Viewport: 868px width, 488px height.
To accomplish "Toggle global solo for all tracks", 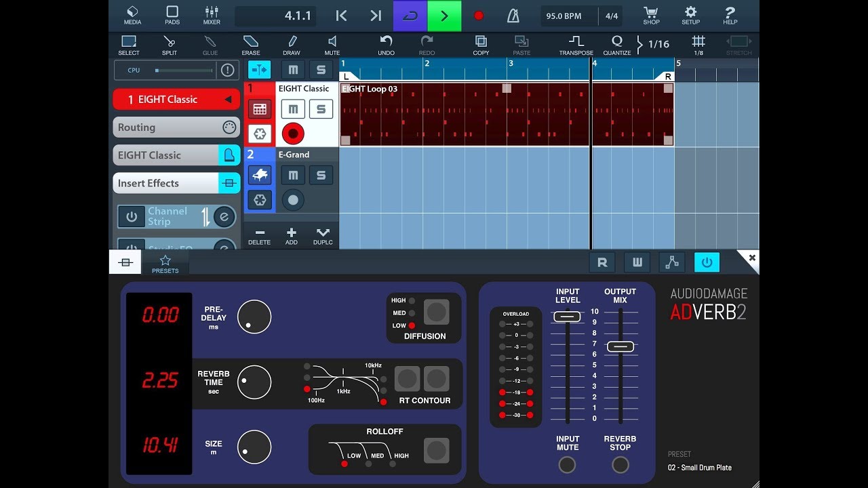I will (321, 70).
